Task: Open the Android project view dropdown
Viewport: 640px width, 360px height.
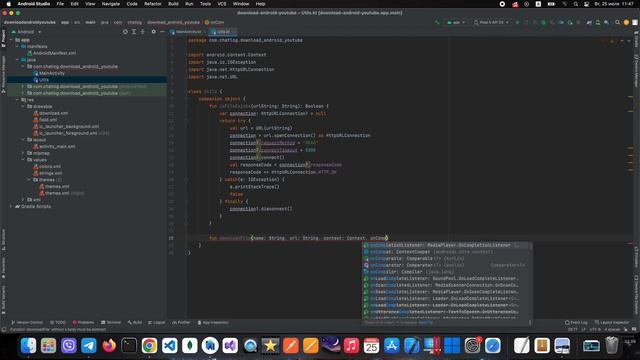Action: click(27, 32)
